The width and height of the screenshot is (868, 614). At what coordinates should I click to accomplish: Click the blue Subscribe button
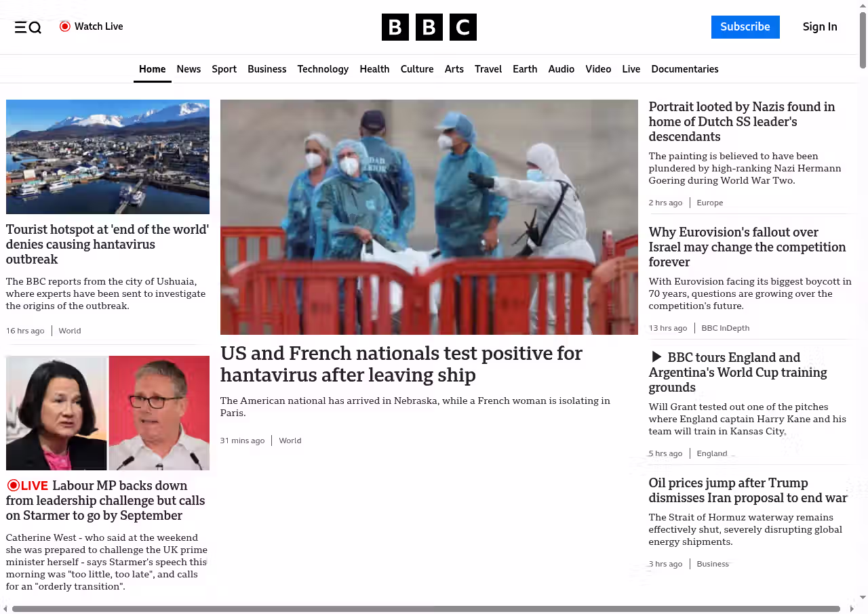[745, 27]
